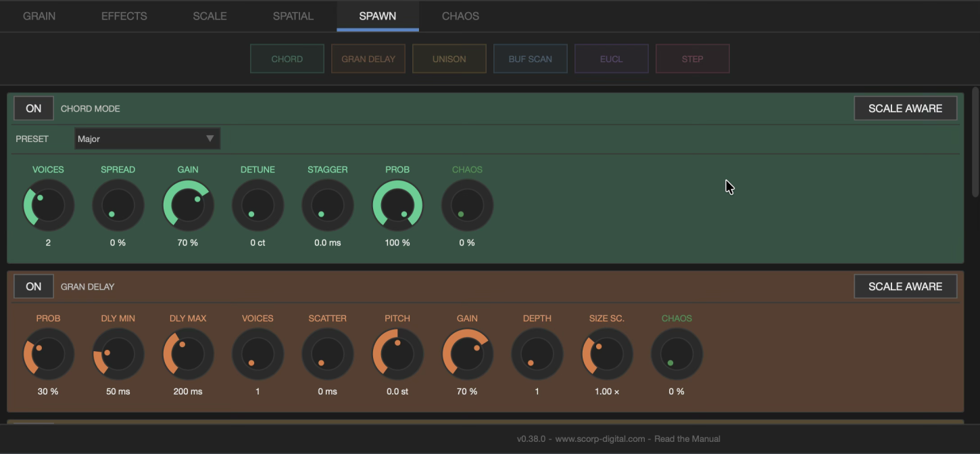Click the SIZE SC. knob
Viewport: 980px width, 454px height.
(607, 354)
